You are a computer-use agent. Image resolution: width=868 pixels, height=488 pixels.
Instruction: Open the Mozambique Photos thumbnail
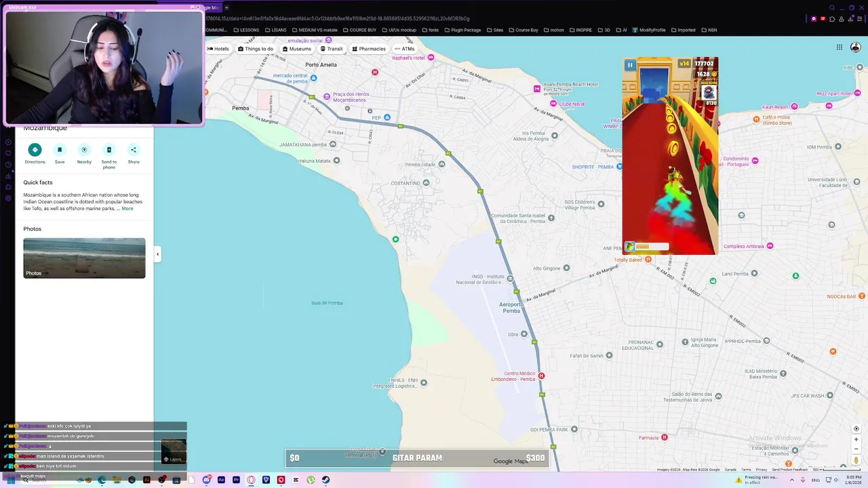coord(84,258)
